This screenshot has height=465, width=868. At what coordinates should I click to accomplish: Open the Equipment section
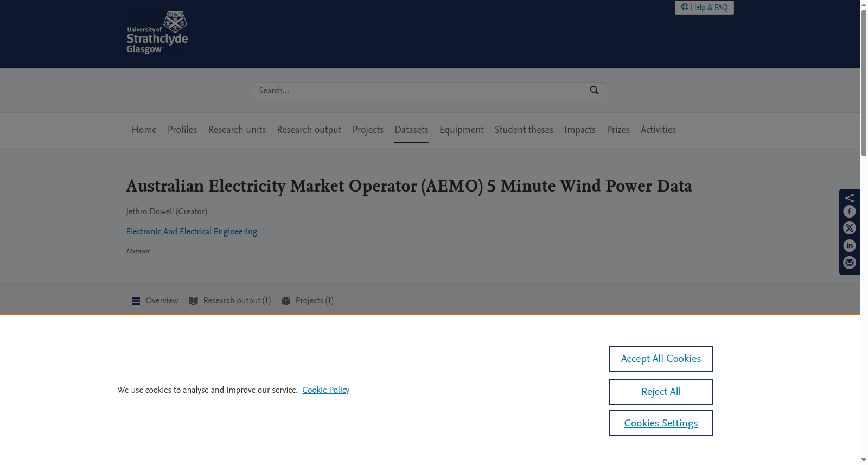[x=462, y=130]
